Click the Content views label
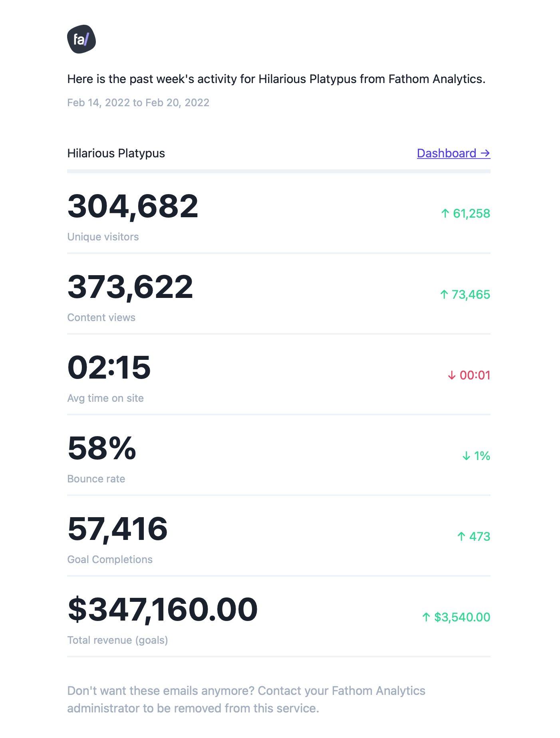This screenshot has height=738, width=560. click(101, 317)
